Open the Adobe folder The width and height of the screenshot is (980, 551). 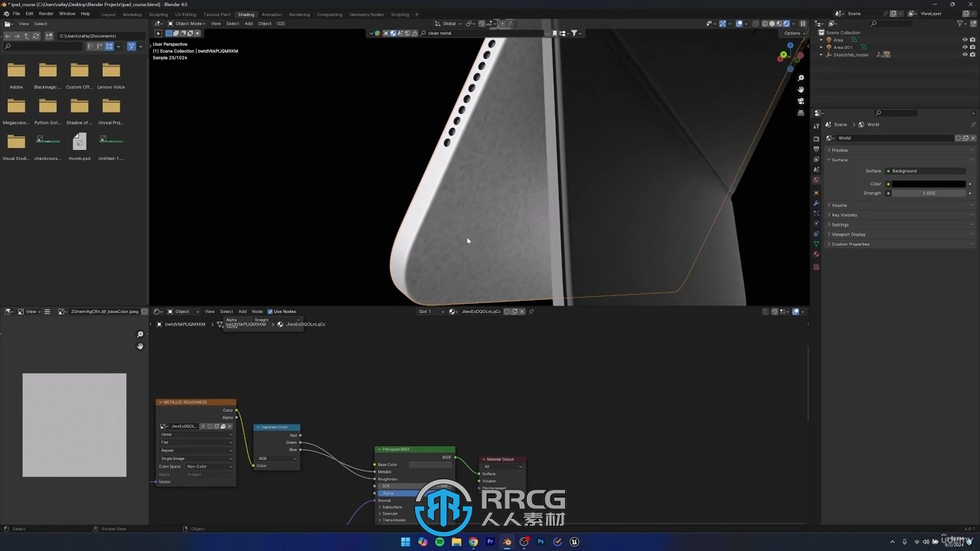tap(16, 75)
